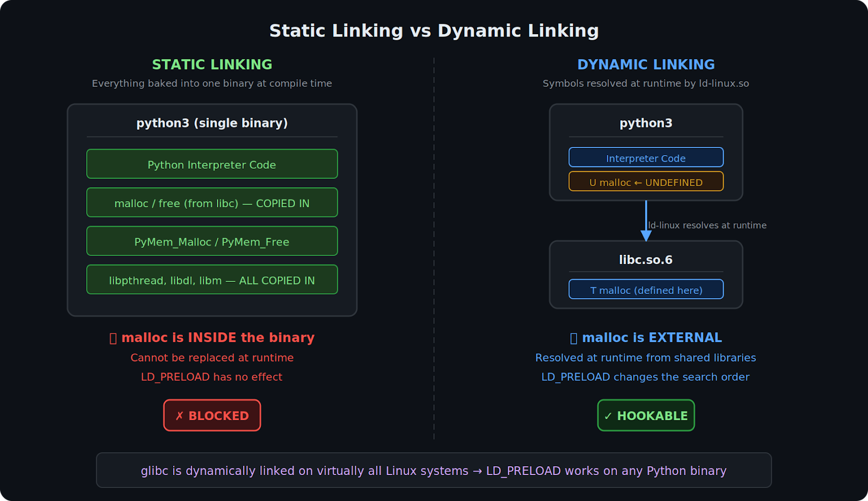868x501 pixels.
Task: Click 'LD_PRELOAD changes the search order' text
Action: pyautogui.click(x=645, y=377)
